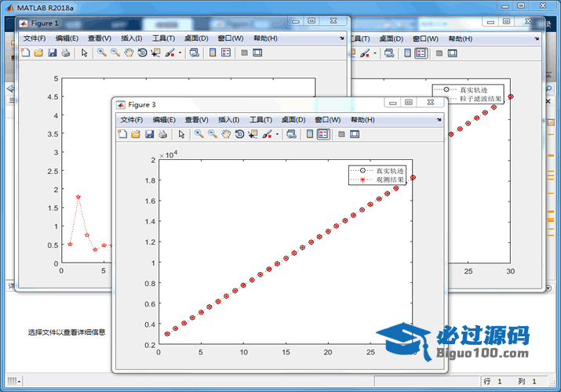Open 工具(T) menu in Figure 3
Image resolution: width=561 pixels, height=392 pixels.
[x=260, y=120]
